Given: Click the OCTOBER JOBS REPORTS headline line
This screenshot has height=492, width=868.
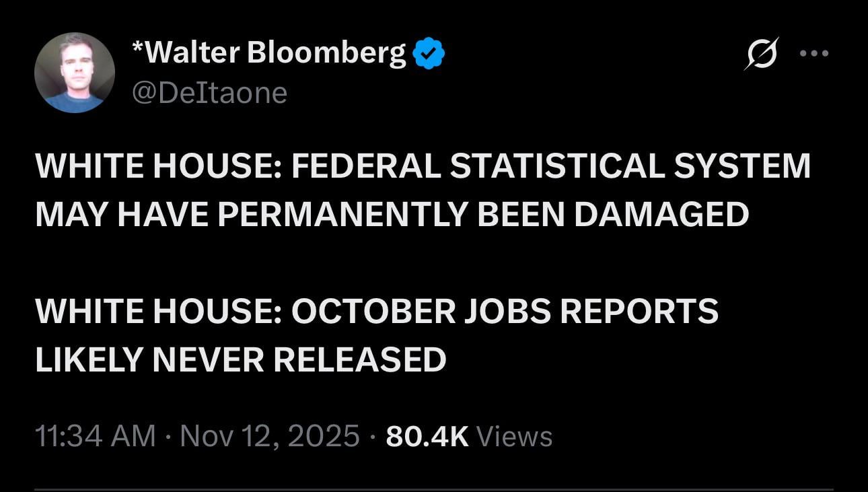Looking at the screenshot, I should tap(505, 311).
